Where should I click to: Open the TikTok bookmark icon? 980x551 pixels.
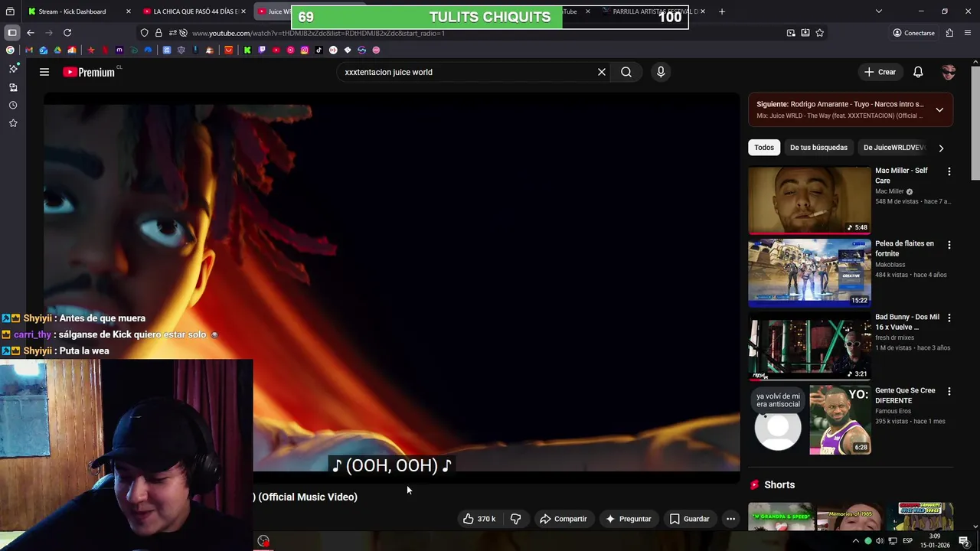click(x=318, y=50)
